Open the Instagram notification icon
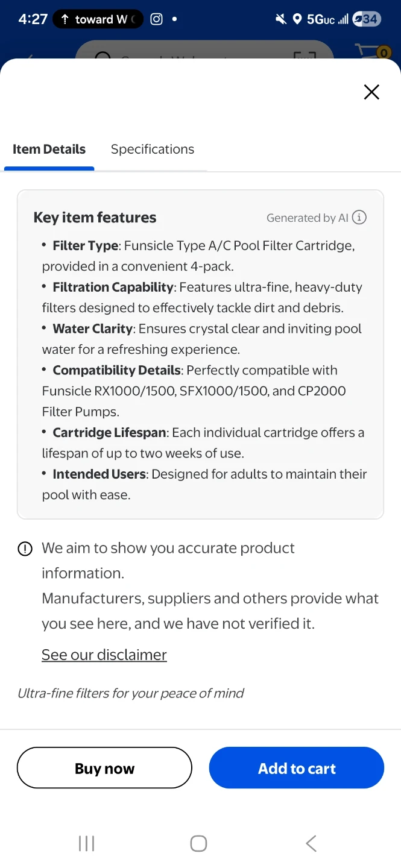This screenshot has height=868, width=401. pyautogui.click(x=156, y=19)
